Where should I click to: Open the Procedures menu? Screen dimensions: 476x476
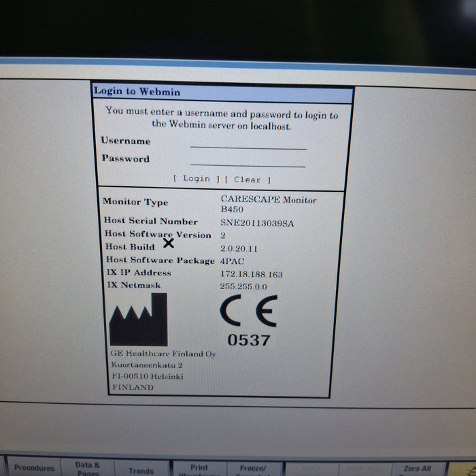[x=34, y=468]
